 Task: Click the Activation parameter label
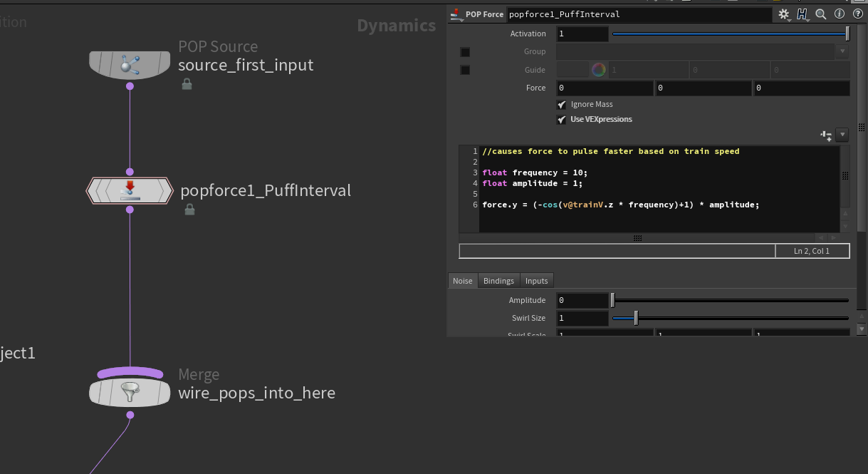click(x=528, y=34)
